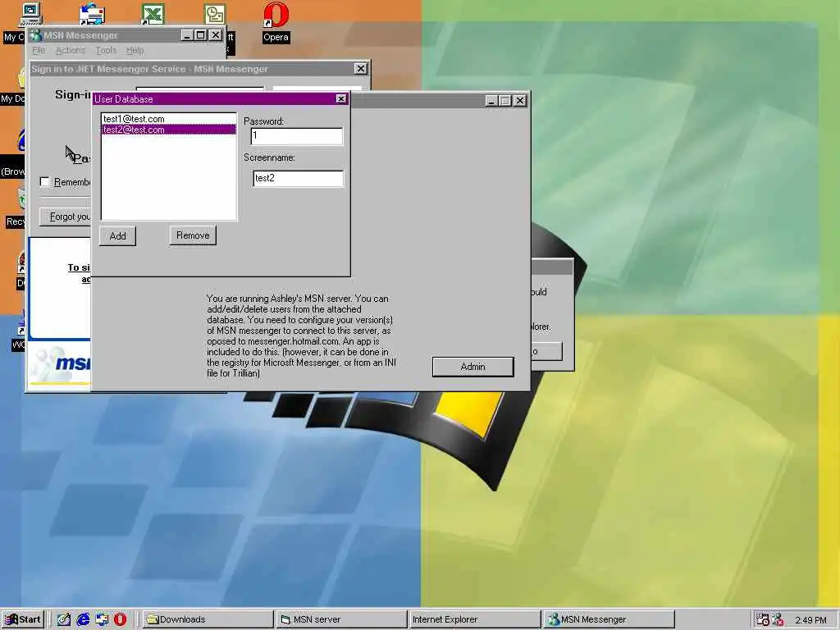Click the MSN Messenger title bar icon
The width and height of the screenshot is (840, 630).
tap(35, 35)
